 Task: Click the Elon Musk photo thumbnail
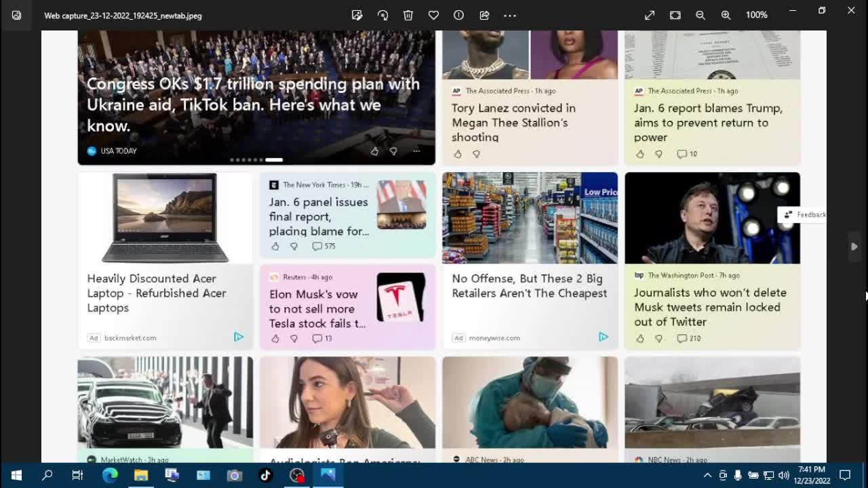click(712, 218)
